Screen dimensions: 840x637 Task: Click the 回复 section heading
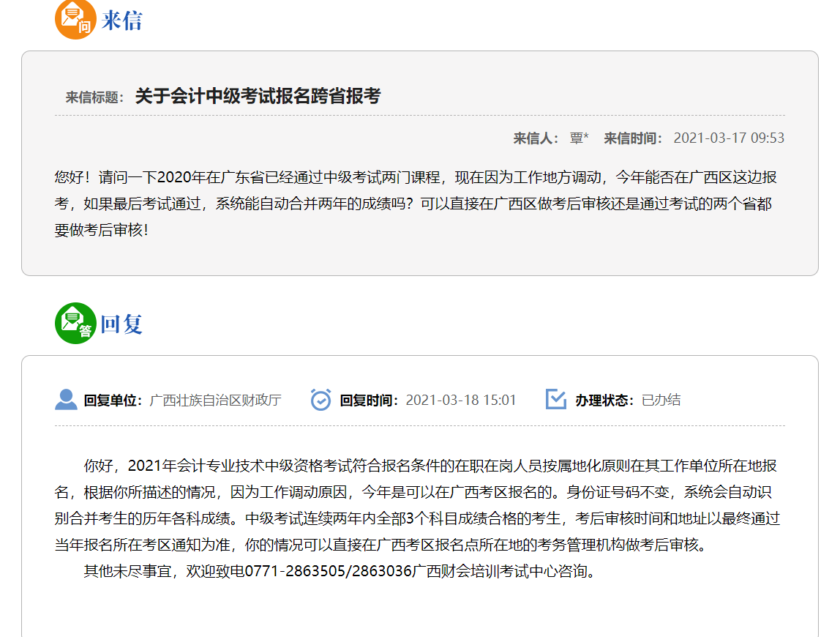121,324
